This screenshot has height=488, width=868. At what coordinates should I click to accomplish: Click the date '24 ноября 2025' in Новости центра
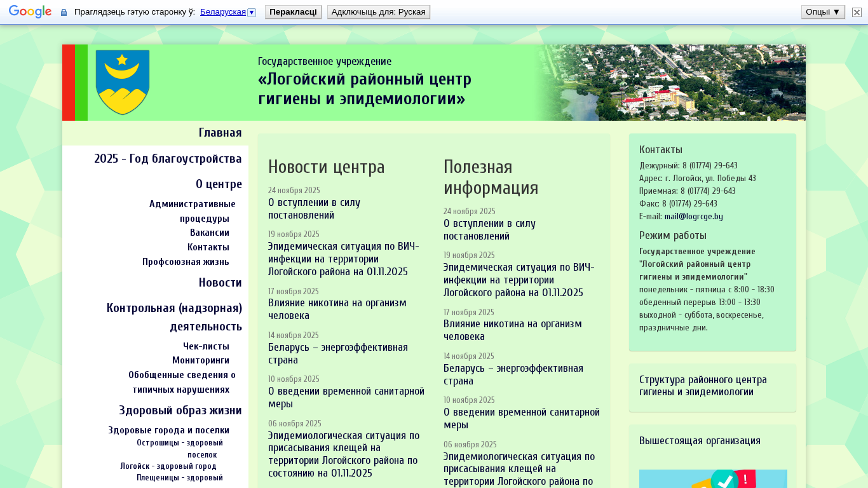click(x=294, y=191)
